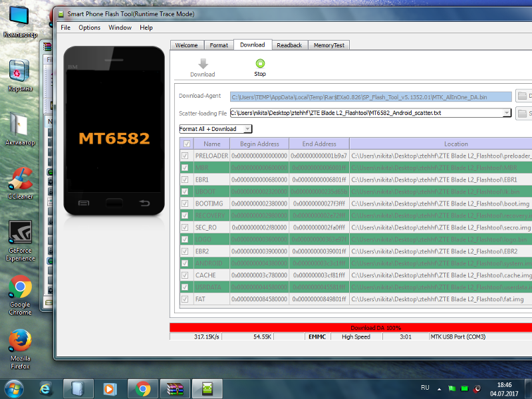The width and height of the screenshot is (532, 399).
Task: Open the Options menu
Action: 90,27
